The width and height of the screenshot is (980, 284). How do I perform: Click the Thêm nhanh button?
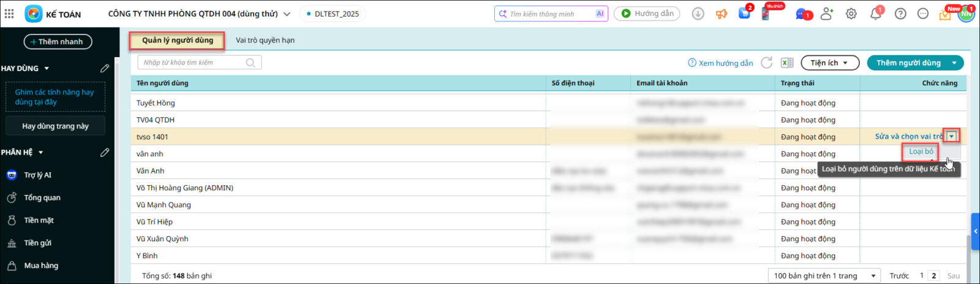point(58,42)
